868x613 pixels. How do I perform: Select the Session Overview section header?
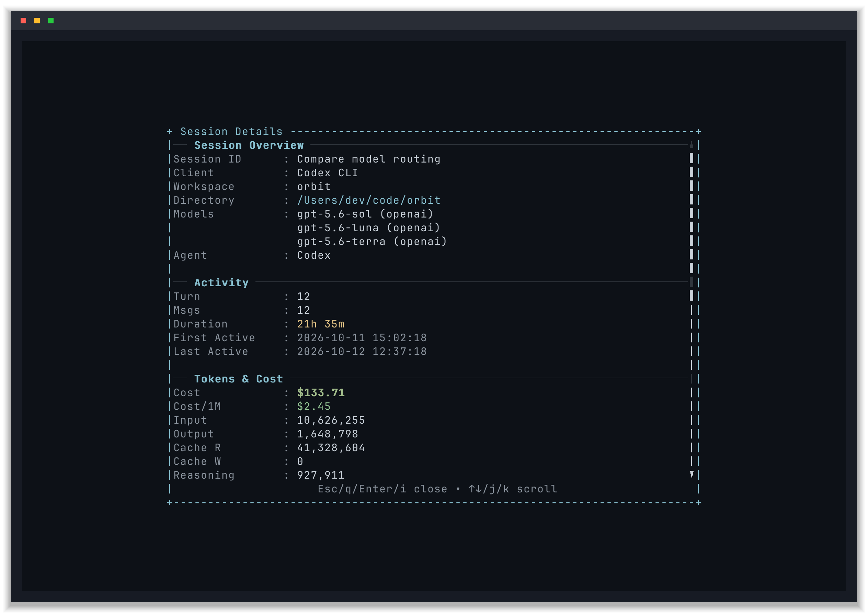[249, 145]
